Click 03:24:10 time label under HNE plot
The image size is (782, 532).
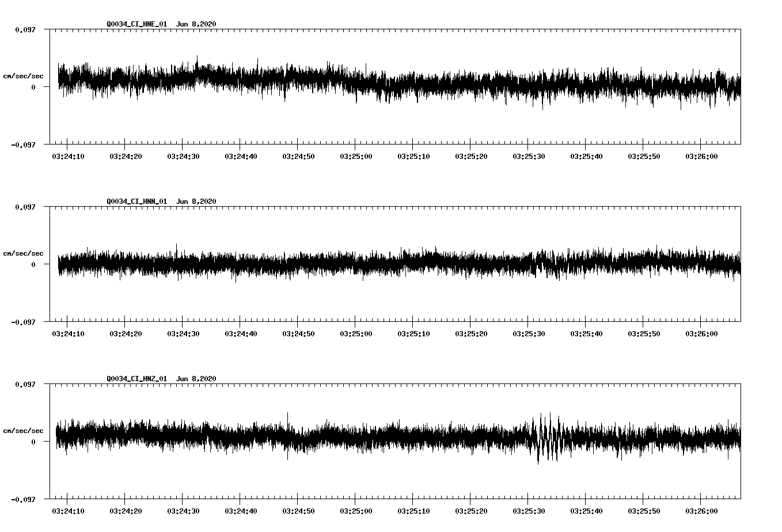point(68,157)
